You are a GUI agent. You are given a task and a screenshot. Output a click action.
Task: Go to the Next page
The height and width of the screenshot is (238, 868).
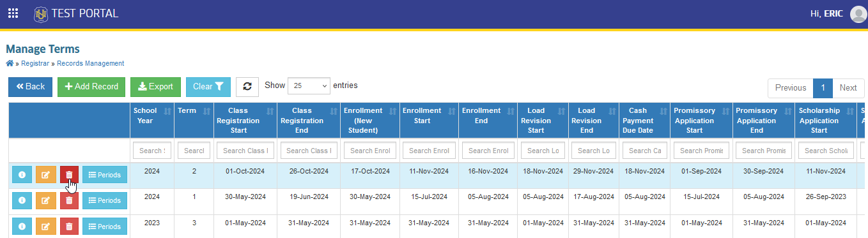[x=848, y=87]
